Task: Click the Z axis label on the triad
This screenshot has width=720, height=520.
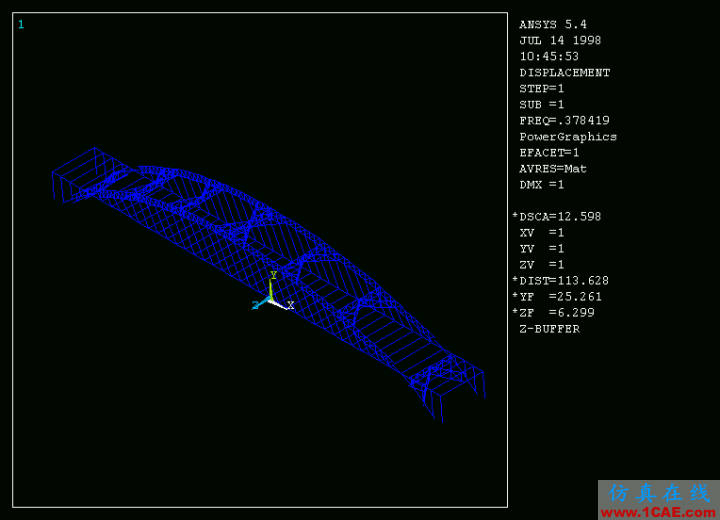Action: coord(256,305)
